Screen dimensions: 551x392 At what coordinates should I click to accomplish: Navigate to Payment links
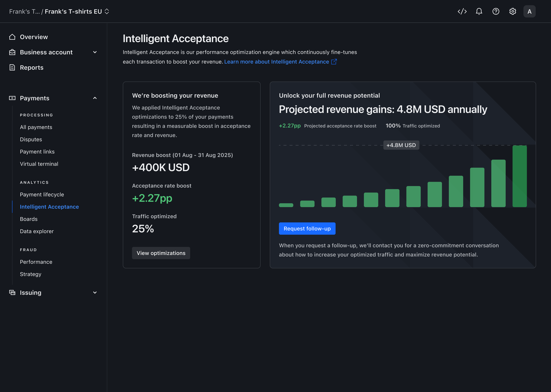37,152
